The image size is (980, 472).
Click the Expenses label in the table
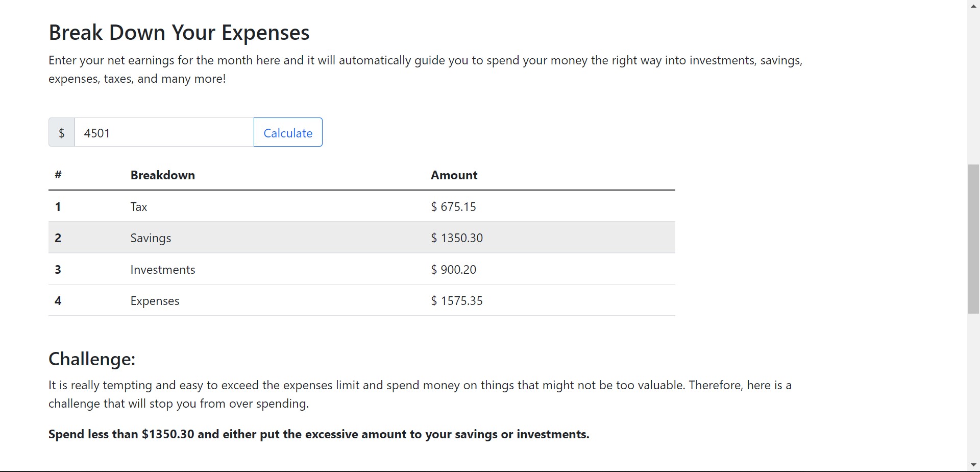155,301
